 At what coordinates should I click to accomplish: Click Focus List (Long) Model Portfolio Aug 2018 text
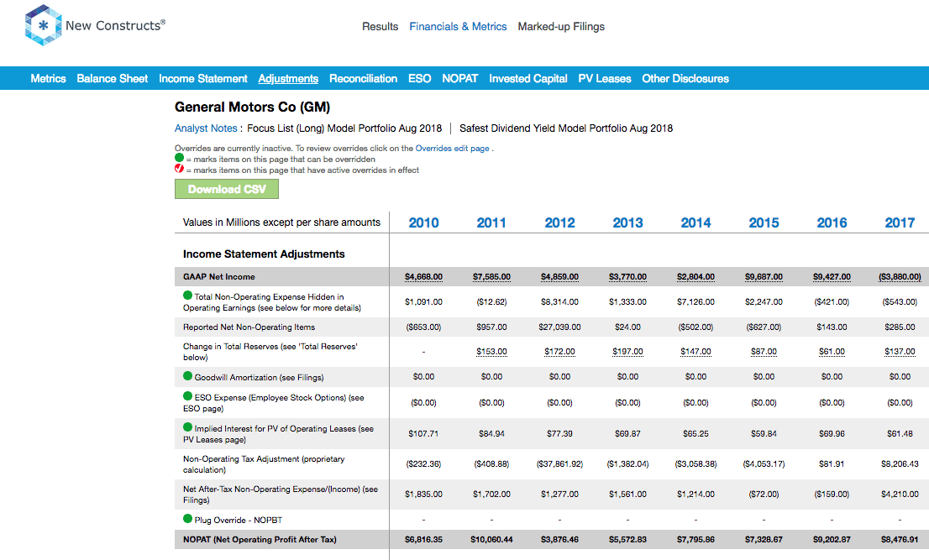pos(344,128)
